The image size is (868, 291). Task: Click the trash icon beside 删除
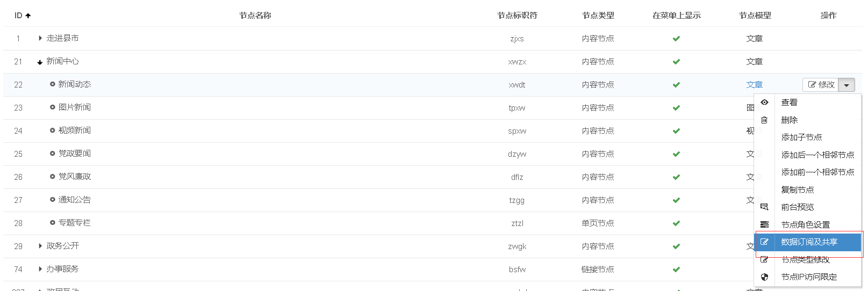click(764, 120)
